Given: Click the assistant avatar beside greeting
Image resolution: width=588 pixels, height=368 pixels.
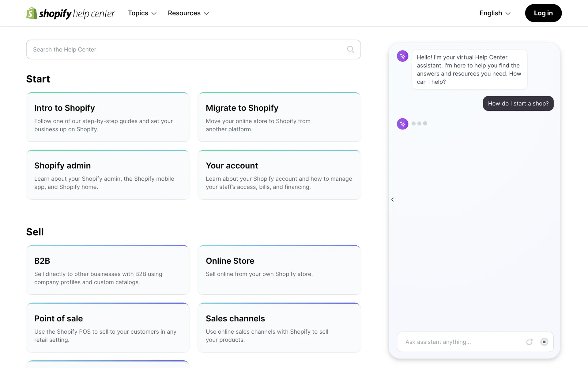Looking at the screenshot, I should [402, 56].
